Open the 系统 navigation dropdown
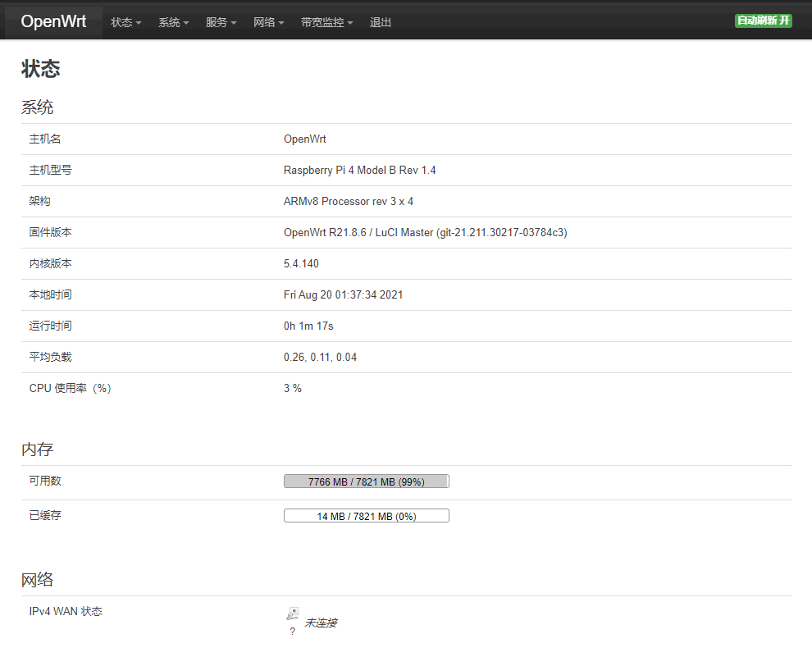This screenshot has width=812, height=657. pos(174,22)
